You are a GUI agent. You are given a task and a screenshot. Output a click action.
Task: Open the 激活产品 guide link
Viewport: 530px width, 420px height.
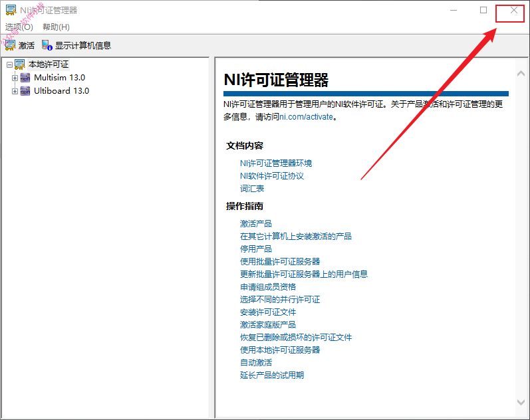(256, 224)
